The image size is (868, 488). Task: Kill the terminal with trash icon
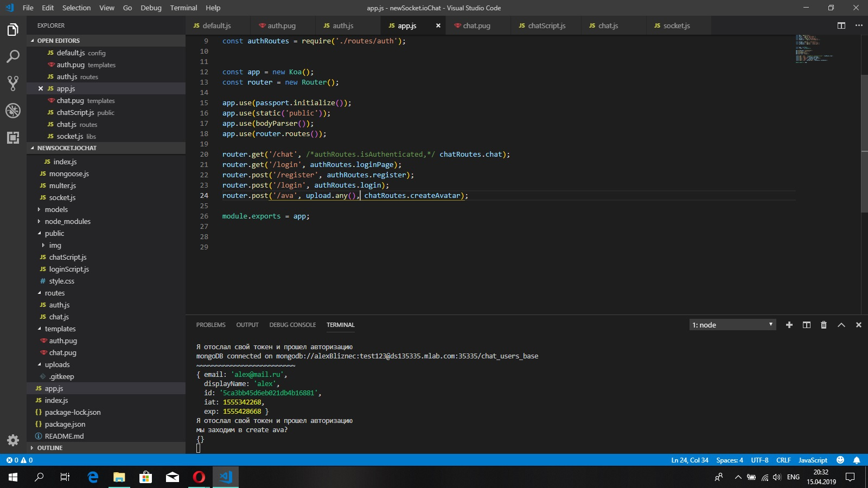pyautogui.click(x=824, y=325)
